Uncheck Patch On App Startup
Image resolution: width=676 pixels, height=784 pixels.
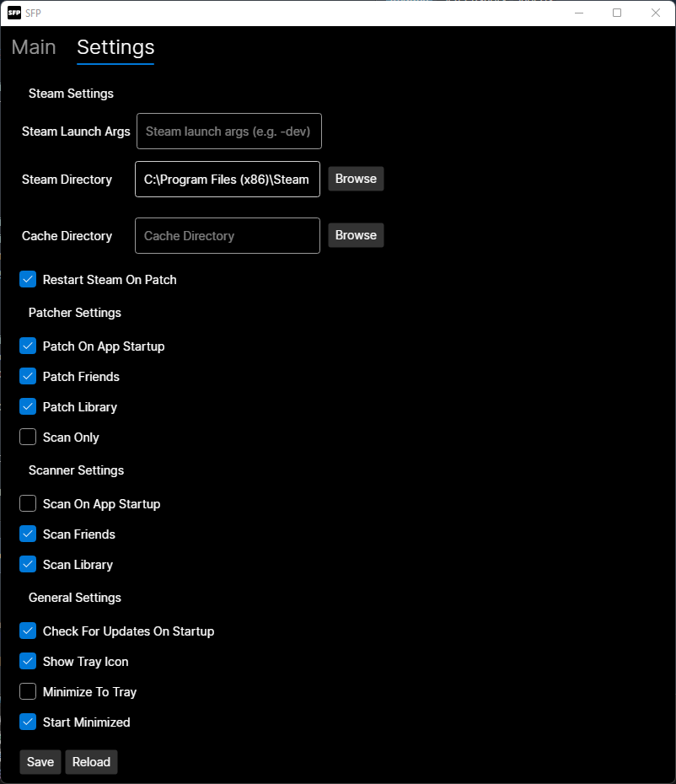(x=29, y=346)
